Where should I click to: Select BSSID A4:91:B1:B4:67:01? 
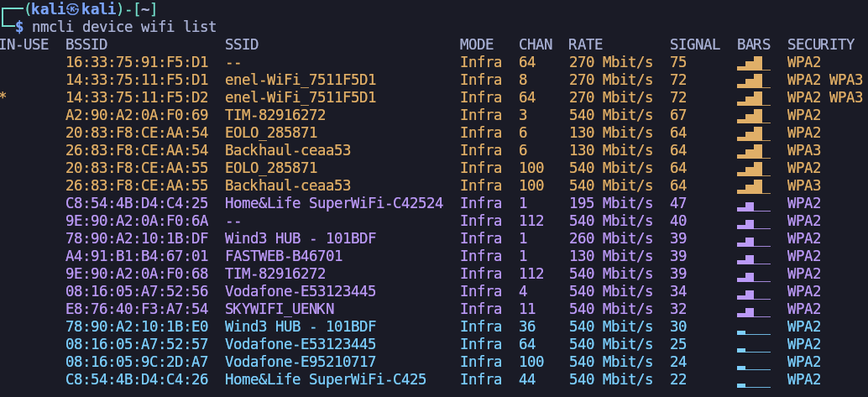coord(136,256)
